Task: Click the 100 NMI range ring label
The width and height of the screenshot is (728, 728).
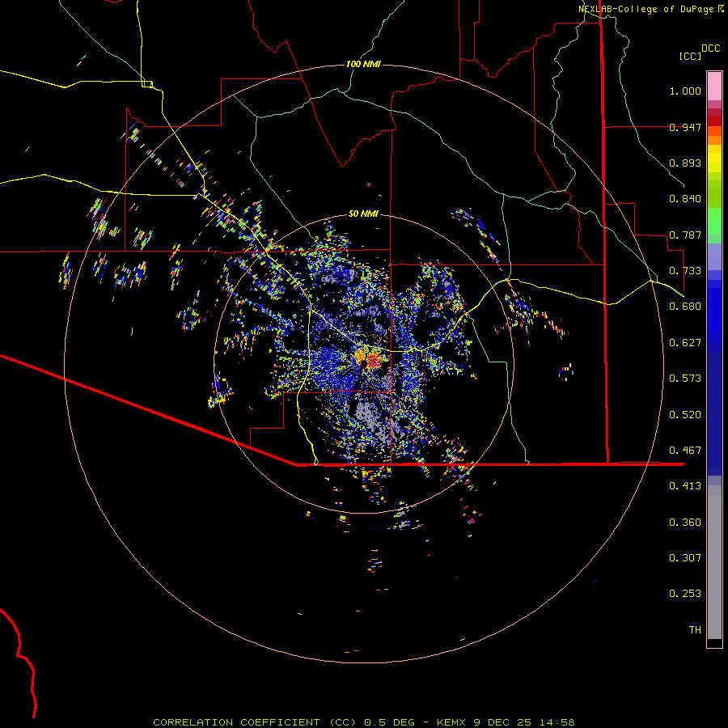Action: click(363, 64)
